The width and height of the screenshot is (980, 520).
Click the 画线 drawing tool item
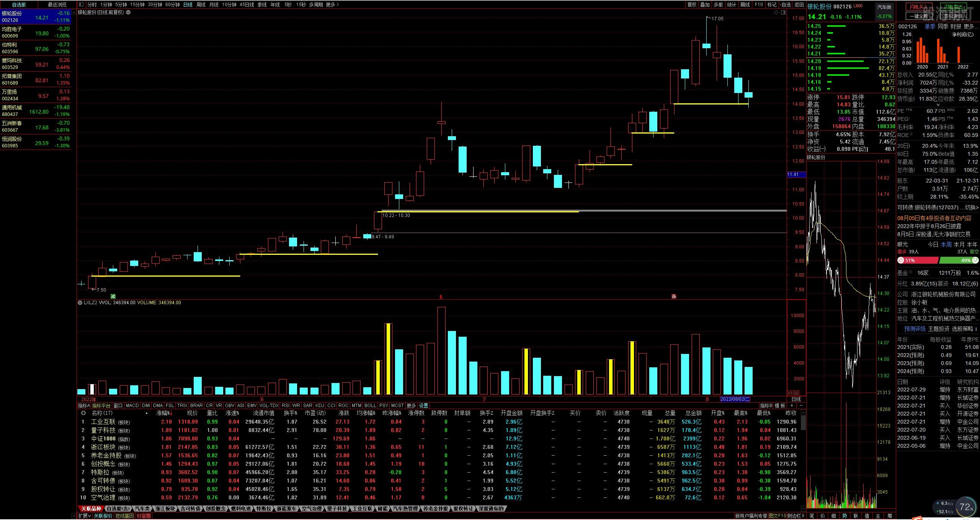(x=745, y=5)
